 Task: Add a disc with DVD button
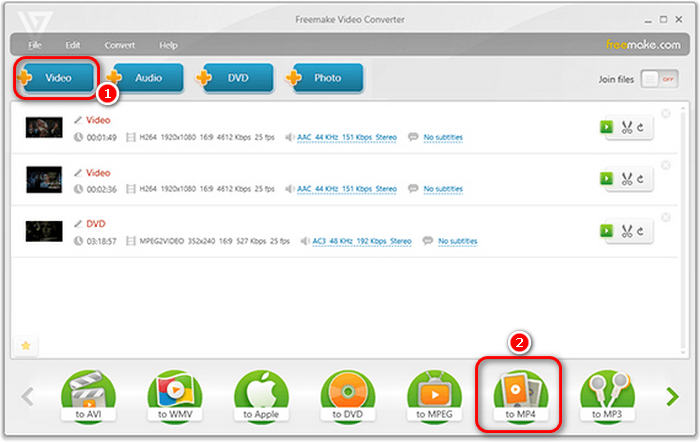pos(236,78)
